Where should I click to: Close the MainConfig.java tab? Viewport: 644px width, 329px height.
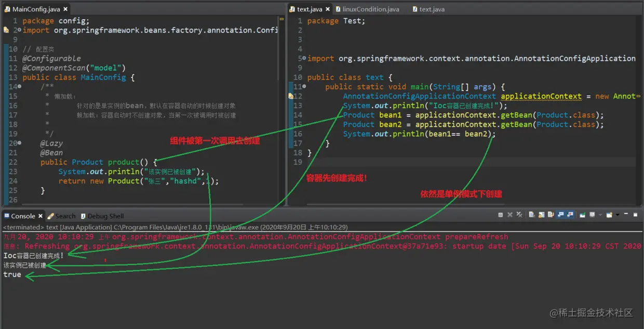(x=65, y=9)
